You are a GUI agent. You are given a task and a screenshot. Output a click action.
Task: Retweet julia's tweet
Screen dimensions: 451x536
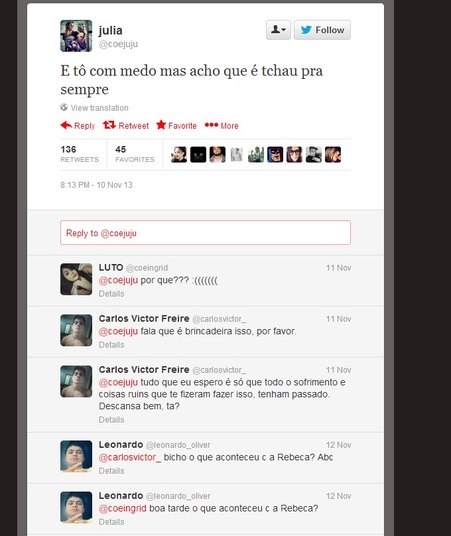coord(125,125)
